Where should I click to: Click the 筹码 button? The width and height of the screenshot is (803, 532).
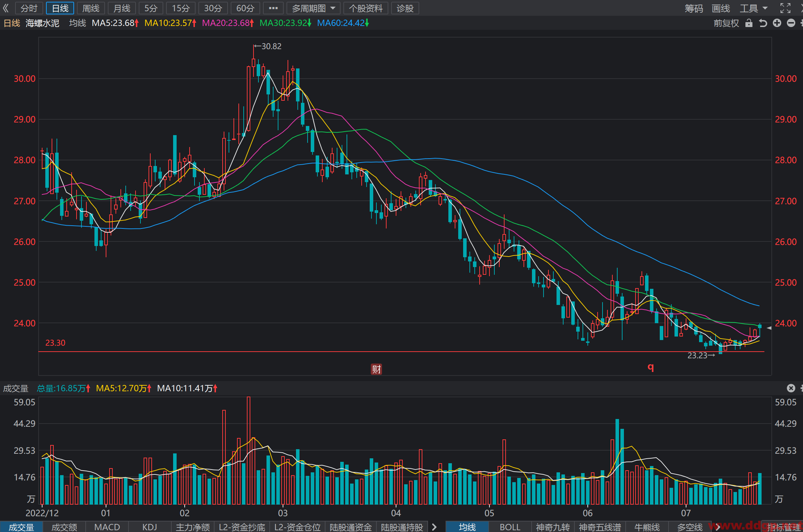click(x=694, y=8)
